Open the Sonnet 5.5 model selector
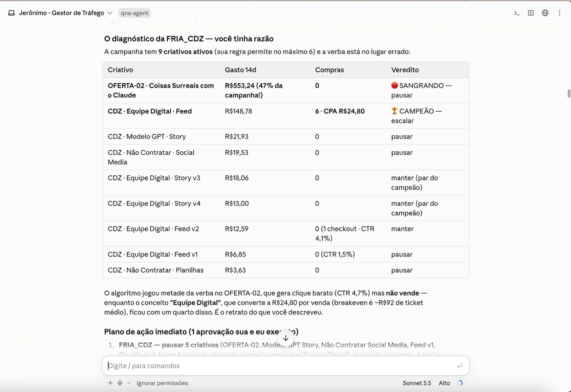This screenshot has width=571, height=392. tap(417, 383)
